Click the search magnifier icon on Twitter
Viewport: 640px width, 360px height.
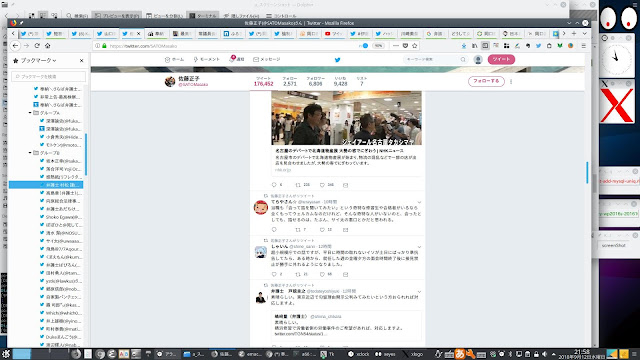click(463, 60)
